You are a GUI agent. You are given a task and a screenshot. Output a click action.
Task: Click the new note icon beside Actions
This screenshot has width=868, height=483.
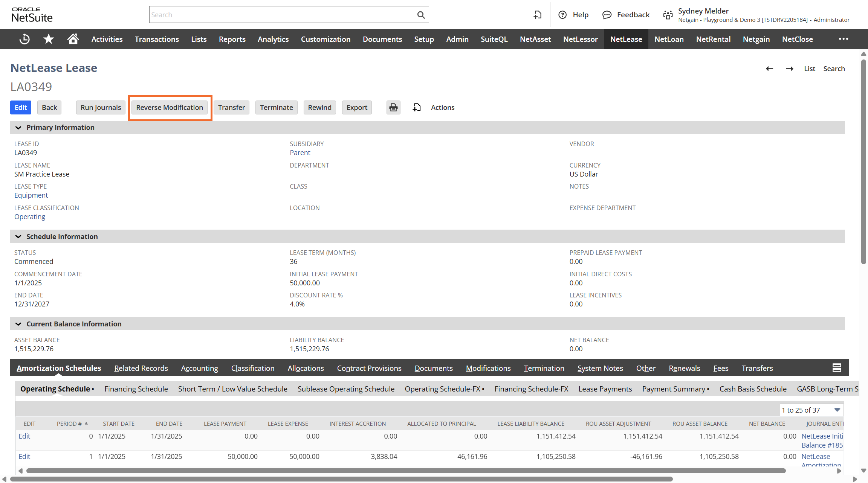click(x=417, y=107)
